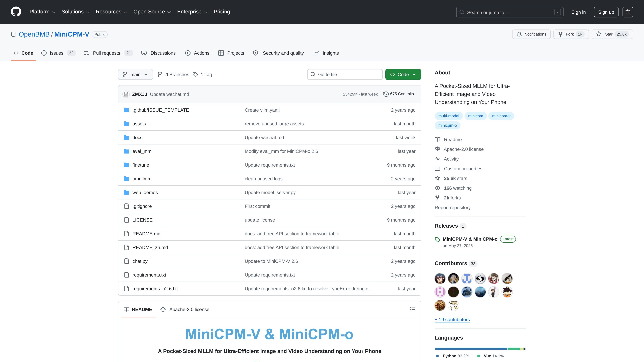This screenshot has width=644, height=362.
Task: Open the Insights tab
Action: pyautogui.click(x=326, y=53)
